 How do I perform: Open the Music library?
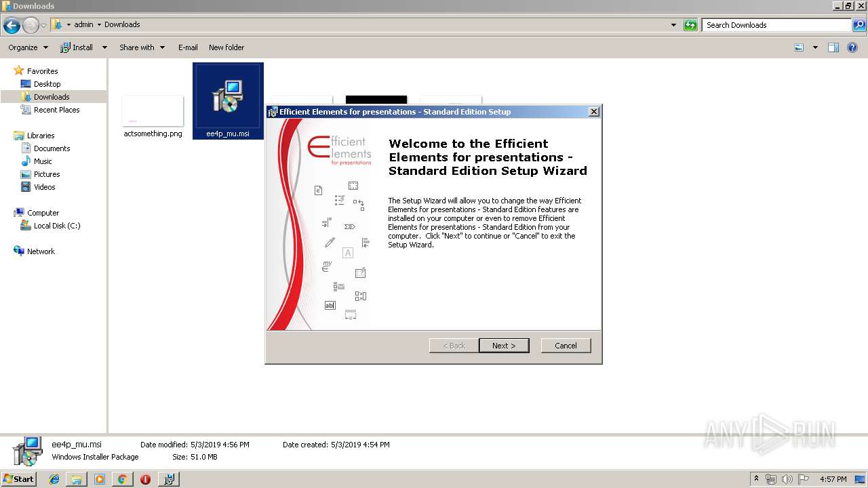tap(43, 161)
